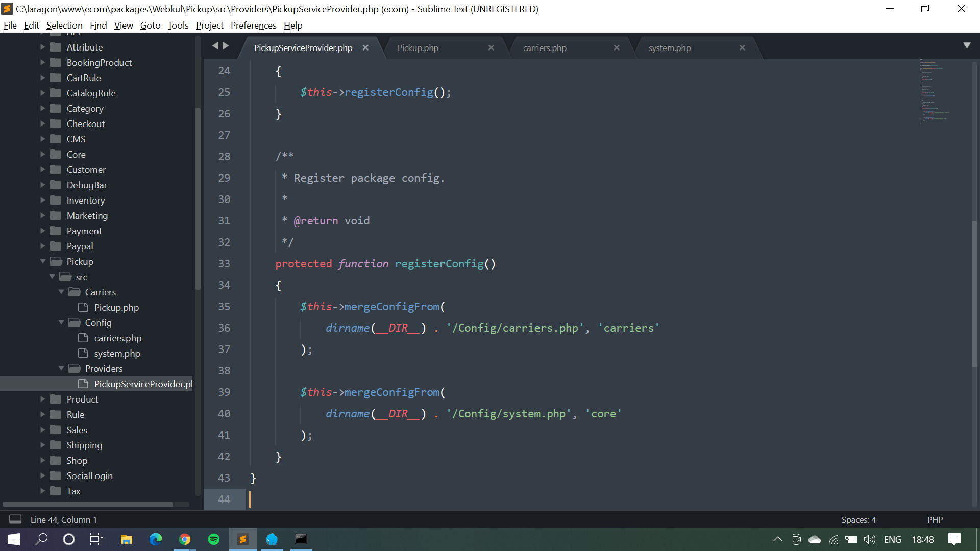Open the volume control in system tray
The image size is (980, 551).
click(869, 539)
